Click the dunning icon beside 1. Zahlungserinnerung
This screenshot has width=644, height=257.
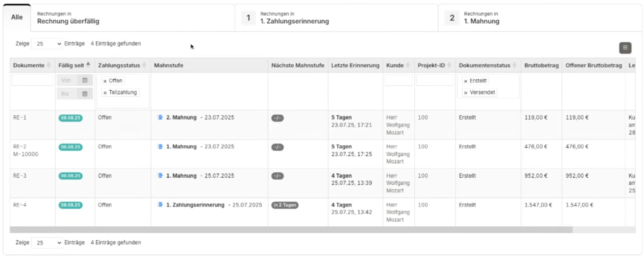coord(160,205)
